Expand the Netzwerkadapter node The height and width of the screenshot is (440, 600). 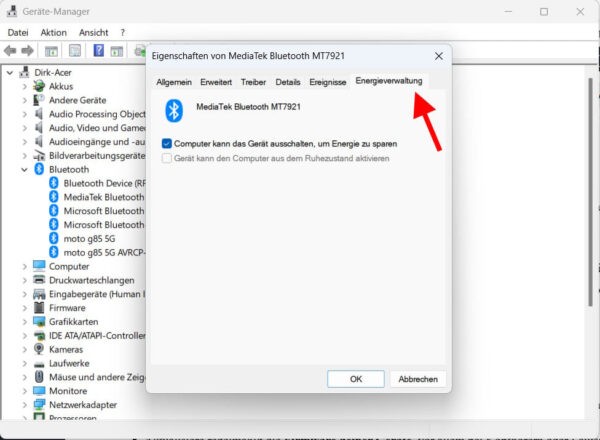click(24, 405)
